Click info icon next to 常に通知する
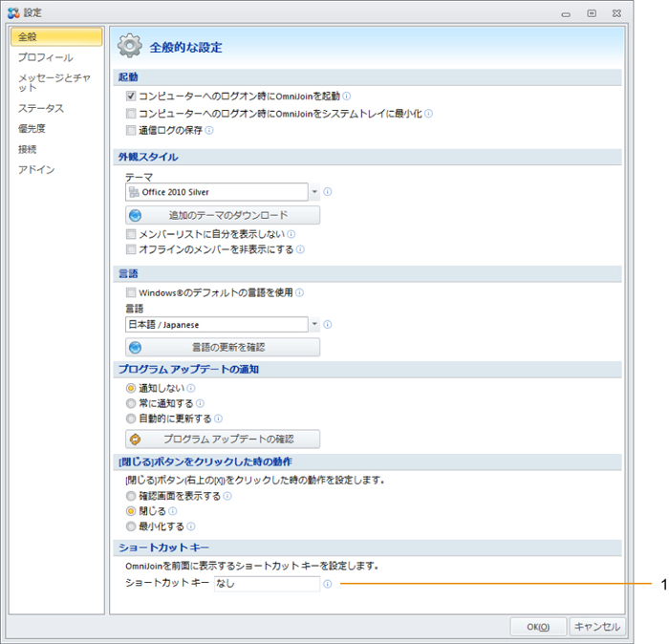The height and width of the screenshot is (644, 669). click(x=200, y=403)
